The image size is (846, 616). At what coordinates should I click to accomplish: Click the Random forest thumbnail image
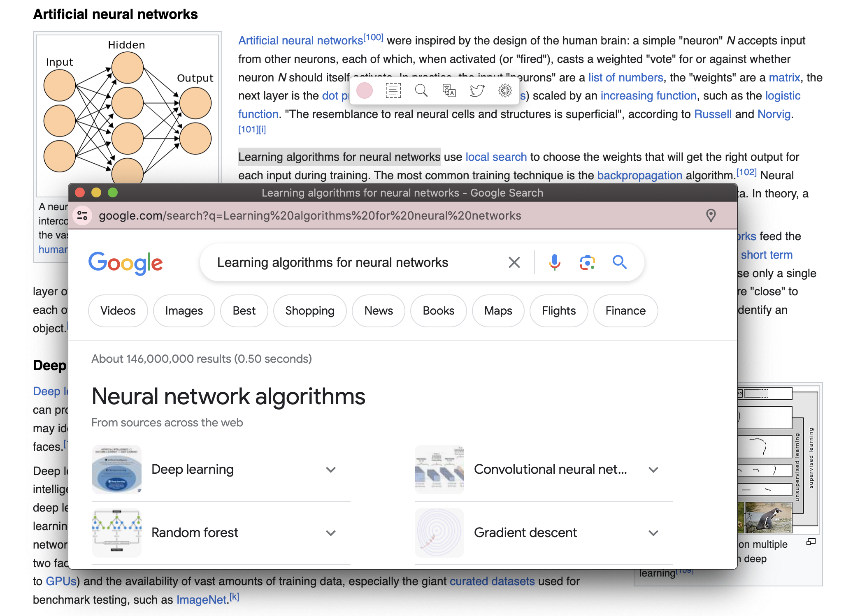coord(117,533)
